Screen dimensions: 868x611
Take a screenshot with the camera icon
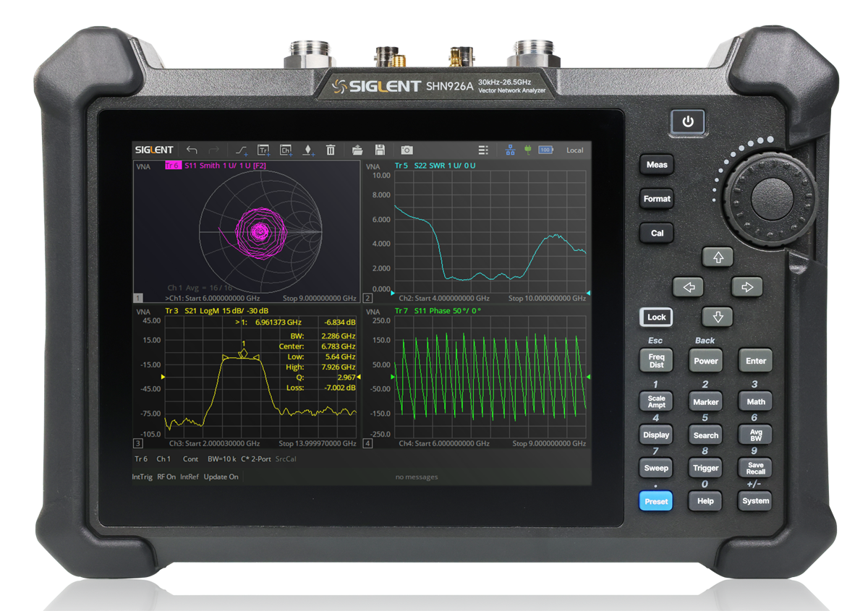[x=407, y=150]
